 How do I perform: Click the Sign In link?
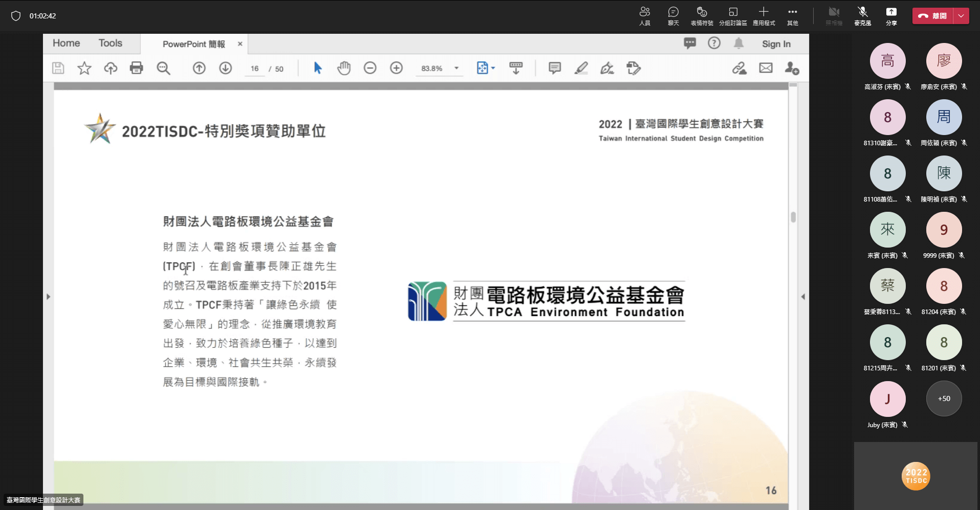776,44
